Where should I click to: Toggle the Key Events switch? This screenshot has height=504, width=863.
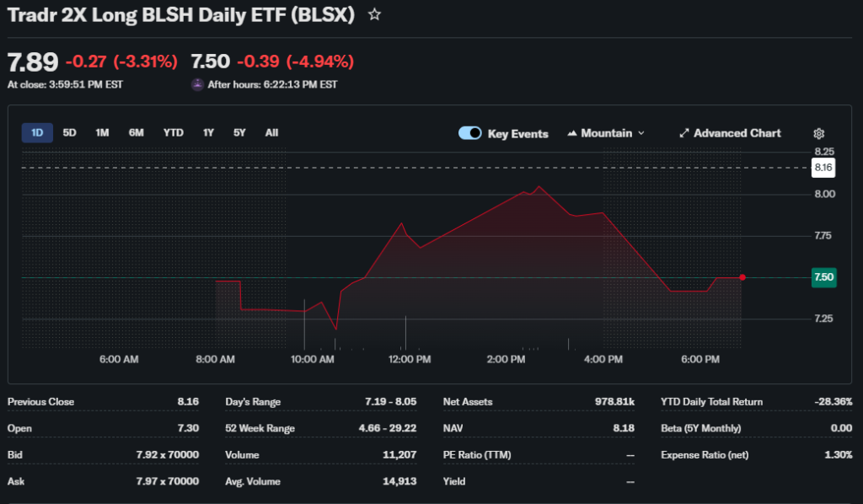pos(470,133)
